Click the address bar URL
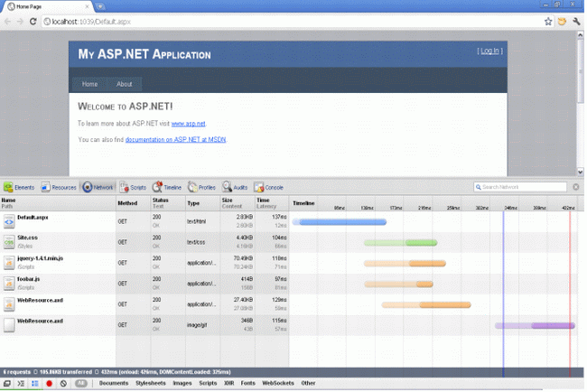The image size is (587, 392). click(91, 22)
